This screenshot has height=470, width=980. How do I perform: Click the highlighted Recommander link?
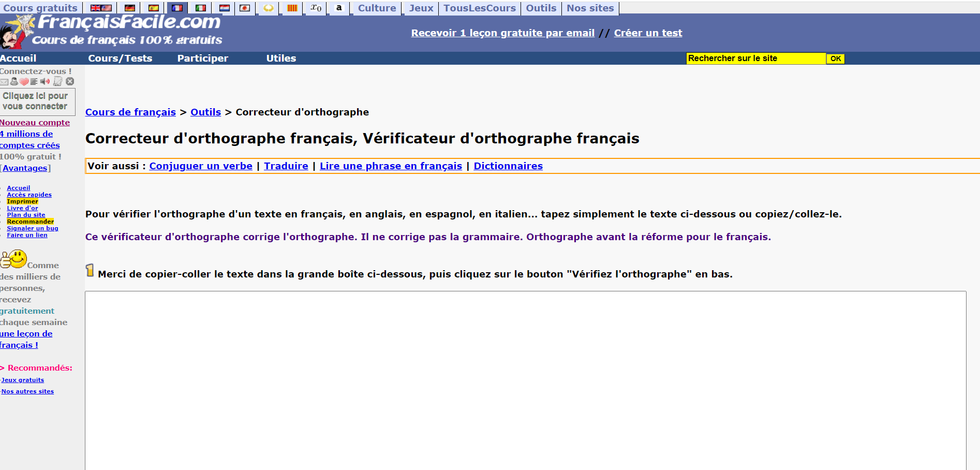(x=30, y=222)
